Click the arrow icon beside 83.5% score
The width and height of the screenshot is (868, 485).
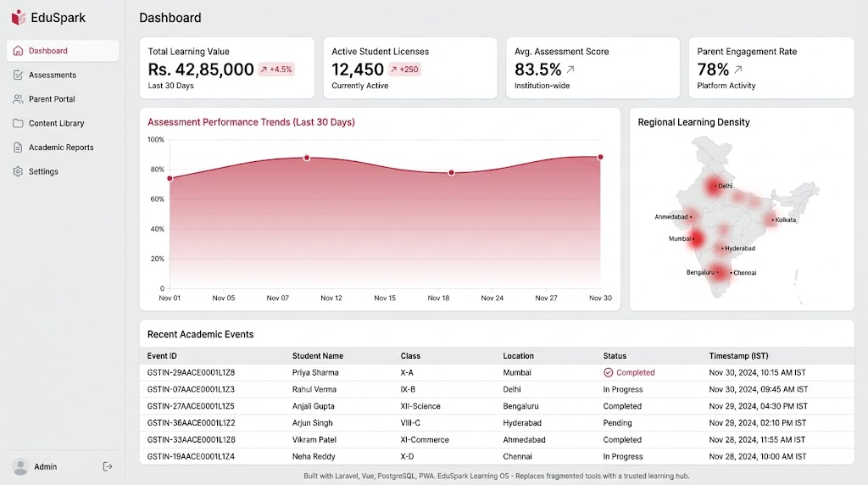[x=570, y=70]
